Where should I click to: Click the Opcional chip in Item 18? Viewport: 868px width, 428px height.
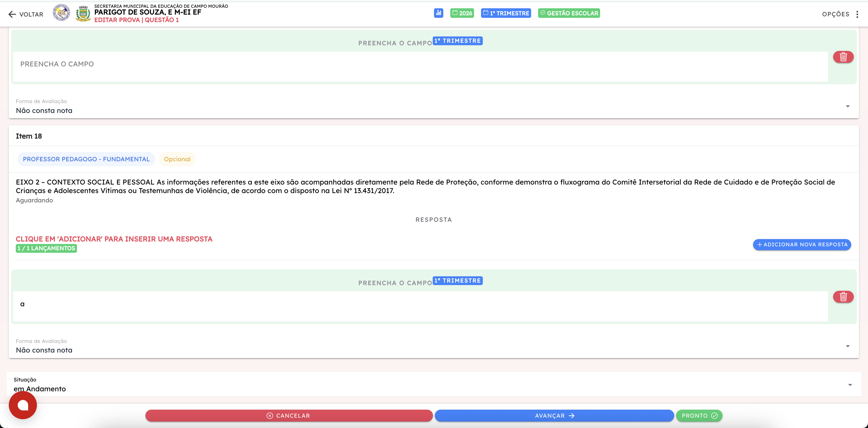[177, 159]
